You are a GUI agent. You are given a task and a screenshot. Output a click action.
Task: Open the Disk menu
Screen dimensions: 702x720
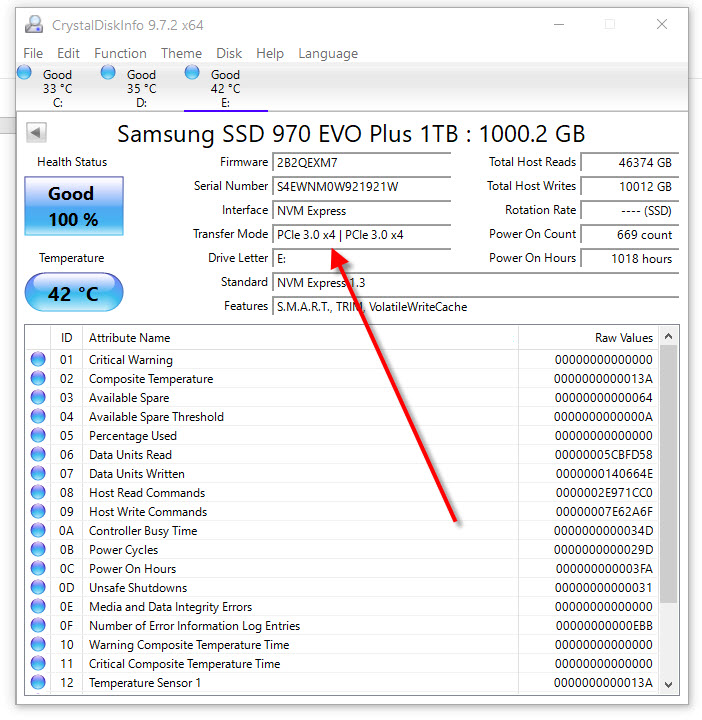(x=229, y=53)
